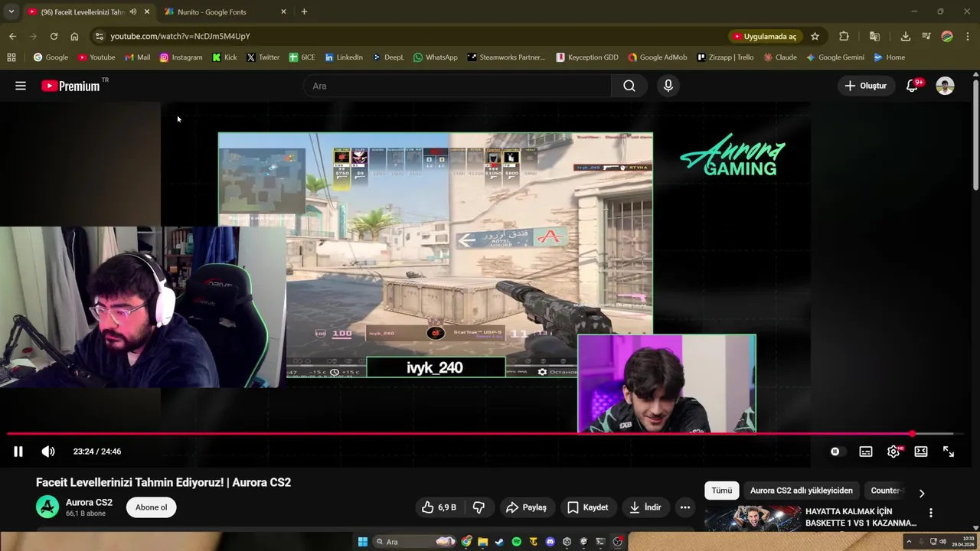Like the video with 6,9 B likes
Viewport: 980px width, 551px height.
[439, 507]
